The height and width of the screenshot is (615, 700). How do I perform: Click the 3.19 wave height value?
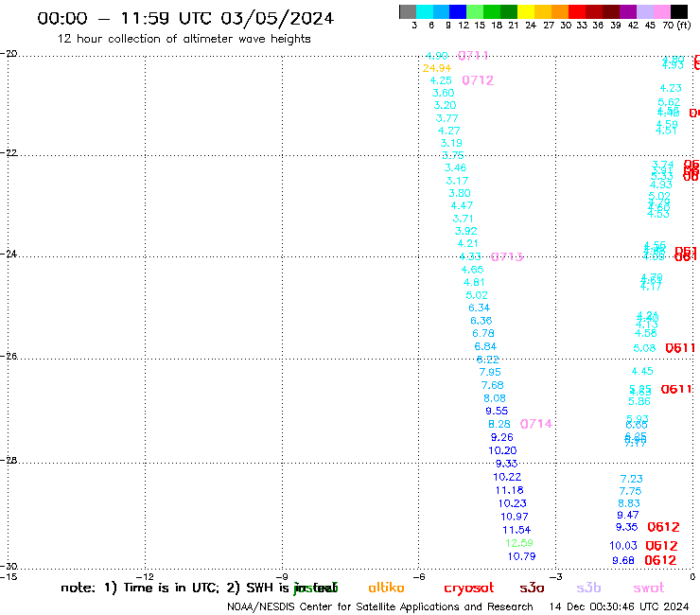point(451,144)
